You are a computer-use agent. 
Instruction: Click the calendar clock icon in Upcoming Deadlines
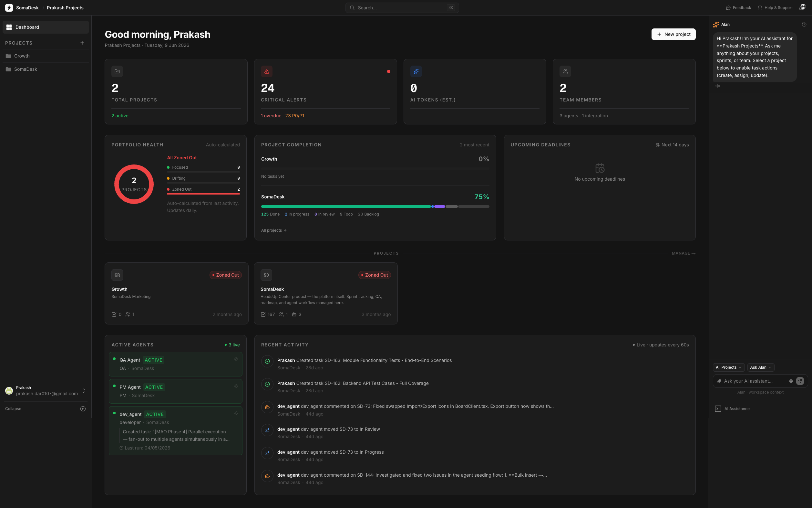coord(600,168)
